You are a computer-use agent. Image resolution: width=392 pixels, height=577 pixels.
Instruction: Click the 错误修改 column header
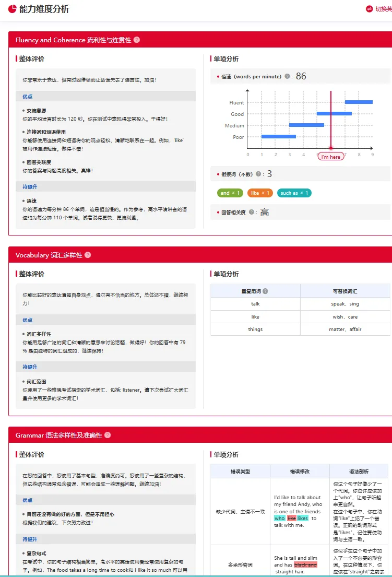300,472
